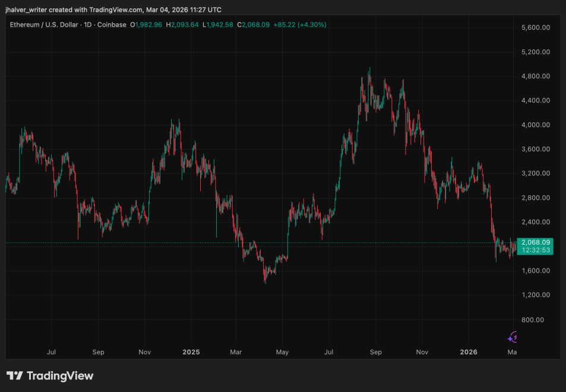
Task: Click the high price value H2,093.64
Action: pyautogui.click(x=183, y=24)
